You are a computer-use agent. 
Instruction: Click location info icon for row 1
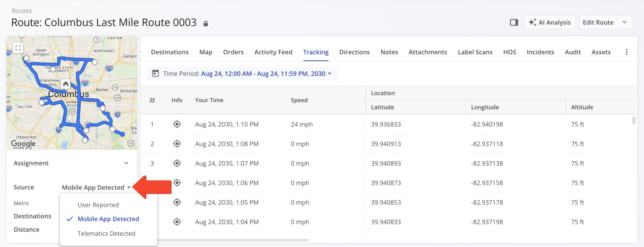[x=177, y=124]
